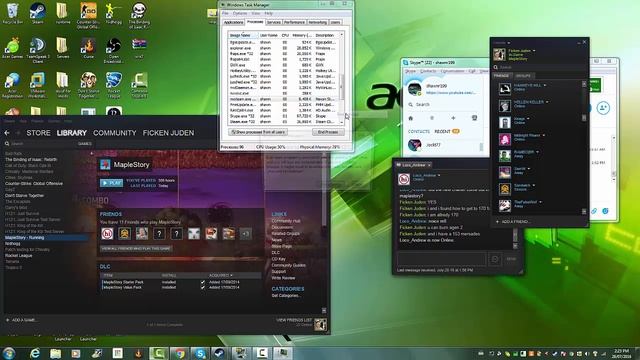
Task: Open the Networking tab in Task Manager
Action: [318, 22]
